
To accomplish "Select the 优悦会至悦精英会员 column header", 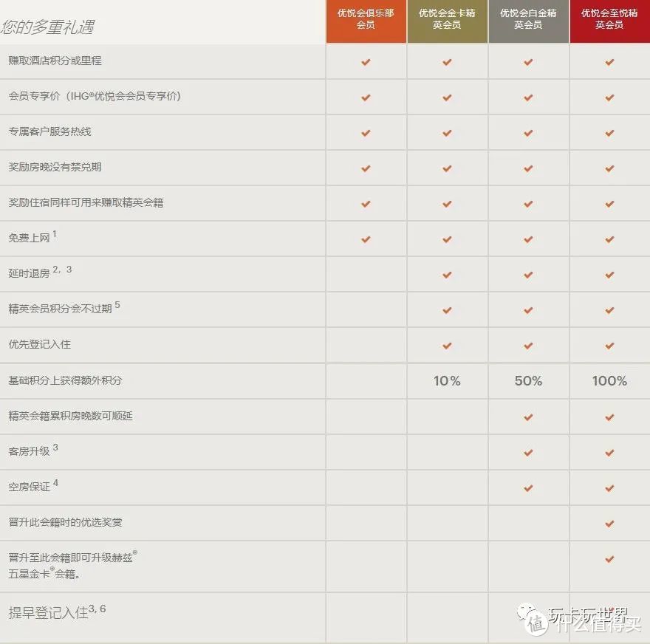I will (x=609, y=22).
